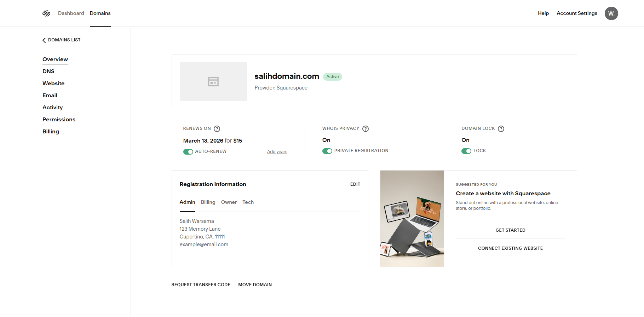
Task: Click the 'Salih Warsama' contact name
Action: 197,221
